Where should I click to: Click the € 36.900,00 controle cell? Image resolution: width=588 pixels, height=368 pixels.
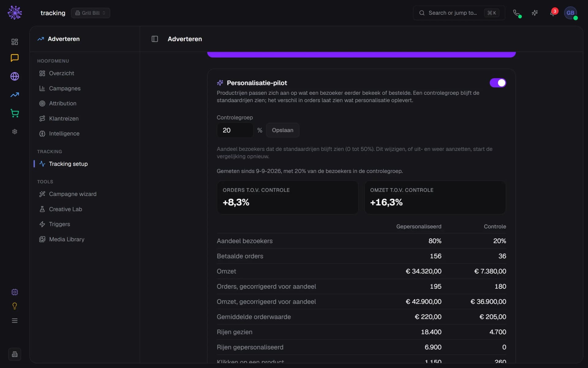(488, 301)
